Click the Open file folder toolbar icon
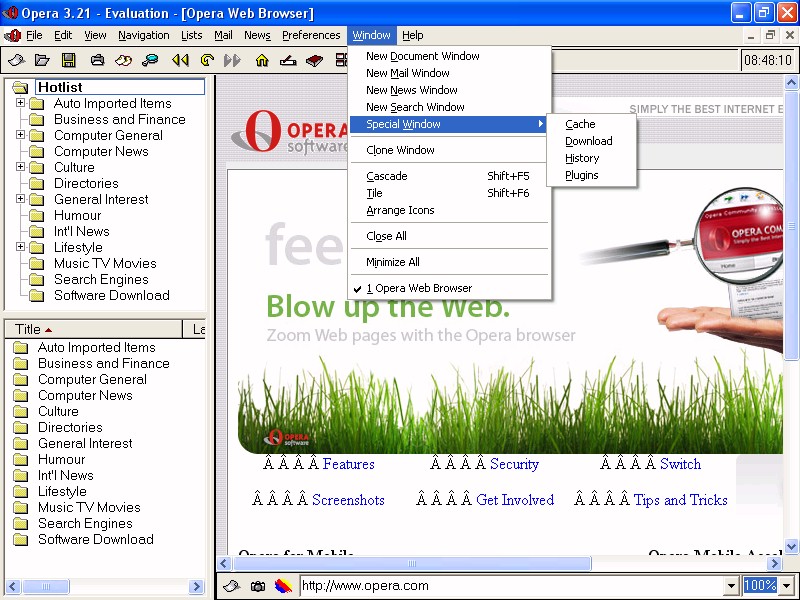Screen dimensions: 800x600 42,61
